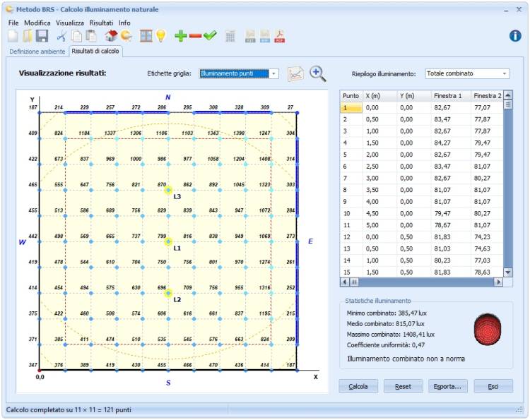This screenshot has width=530, height=420.
Task: Click the red minus remove icon
Action: 195,36
